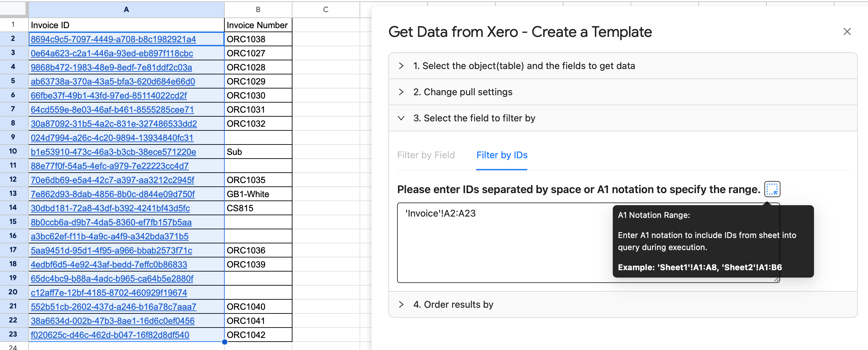Select cell containing ORC1042
This screenshot has width=868, height=350.
tap(258, 335)
